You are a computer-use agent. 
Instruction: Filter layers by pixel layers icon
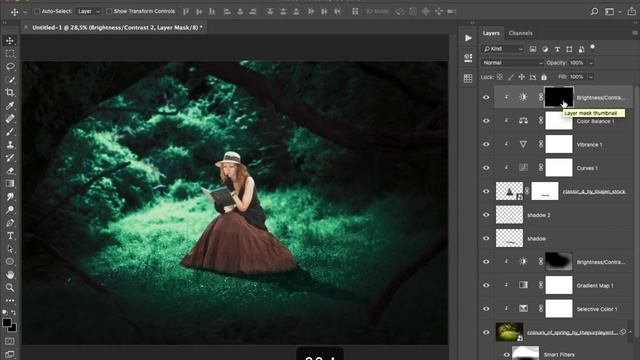point(533,49)
